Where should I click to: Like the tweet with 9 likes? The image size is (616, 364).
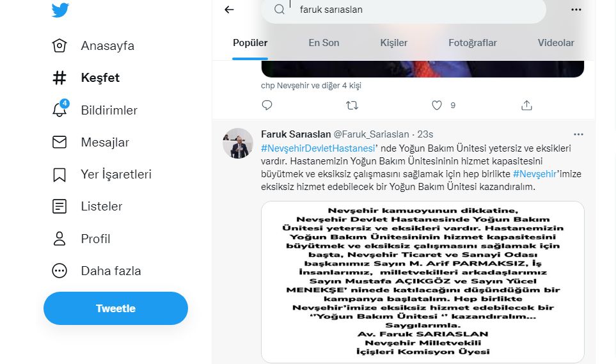[x=437, y=105]
